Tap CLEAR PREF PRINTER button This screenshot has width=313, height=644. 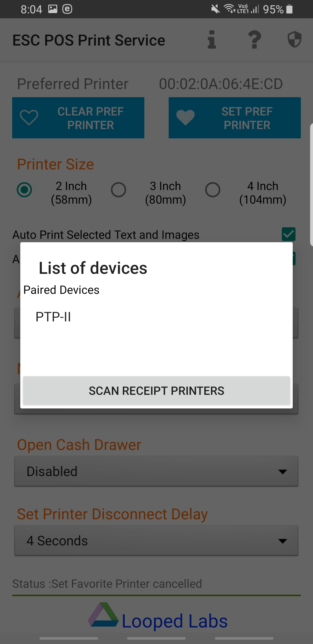point(78,118)
